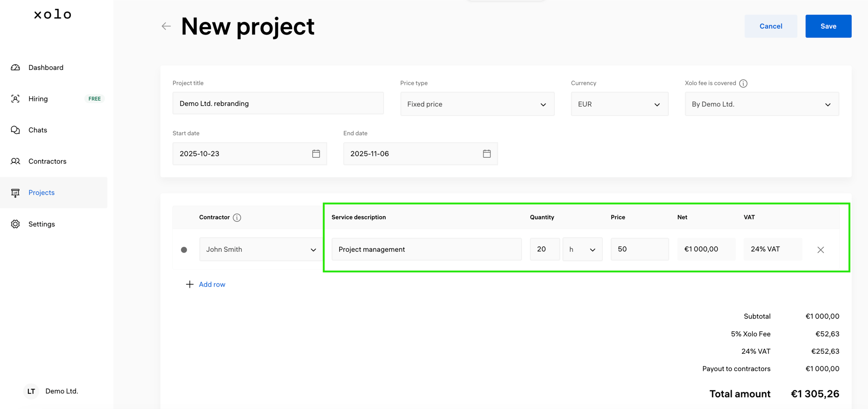Open the Contractors sidebar section

click(47, 161)
